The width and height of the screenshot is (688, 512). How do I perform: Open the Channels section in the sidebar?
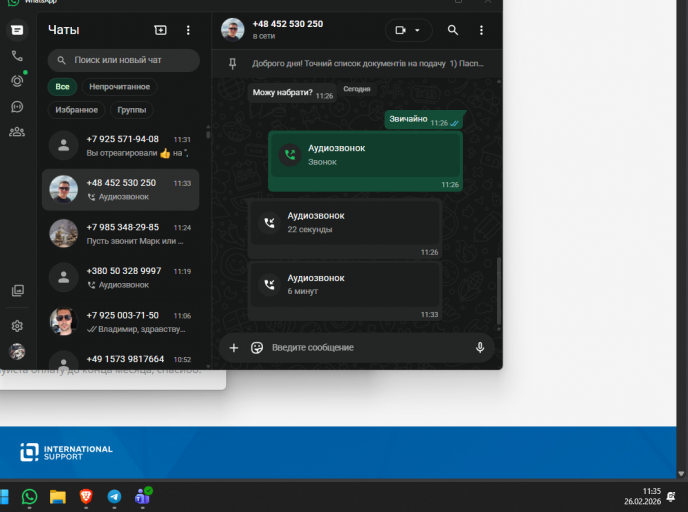(x=17, y=107)
